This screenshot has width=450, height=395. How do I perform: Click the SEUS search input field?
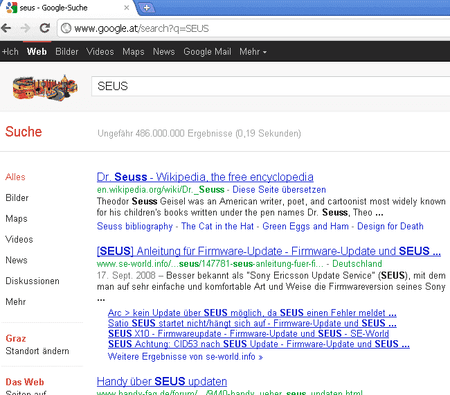tap(271, 86)
